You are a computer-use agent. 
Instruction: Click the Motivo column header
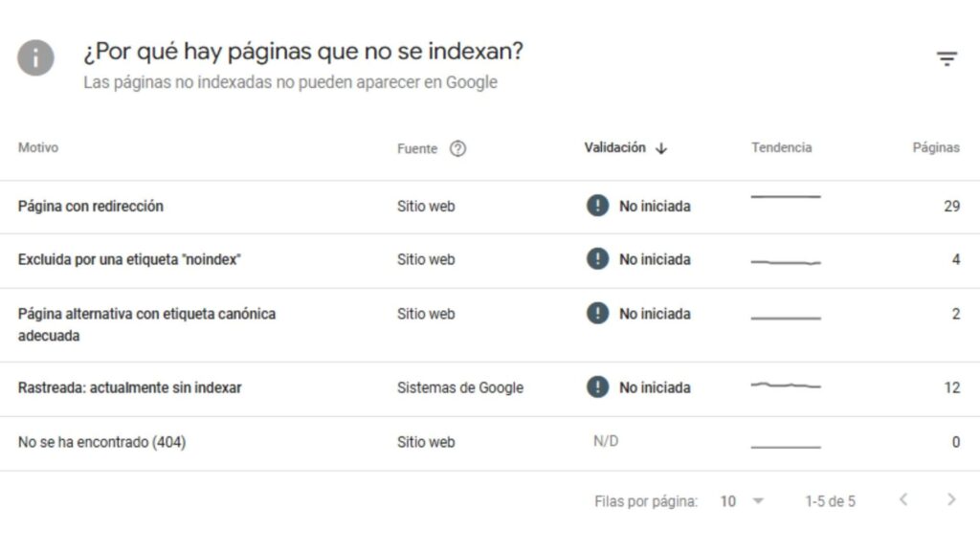click(x=39, y=147)
